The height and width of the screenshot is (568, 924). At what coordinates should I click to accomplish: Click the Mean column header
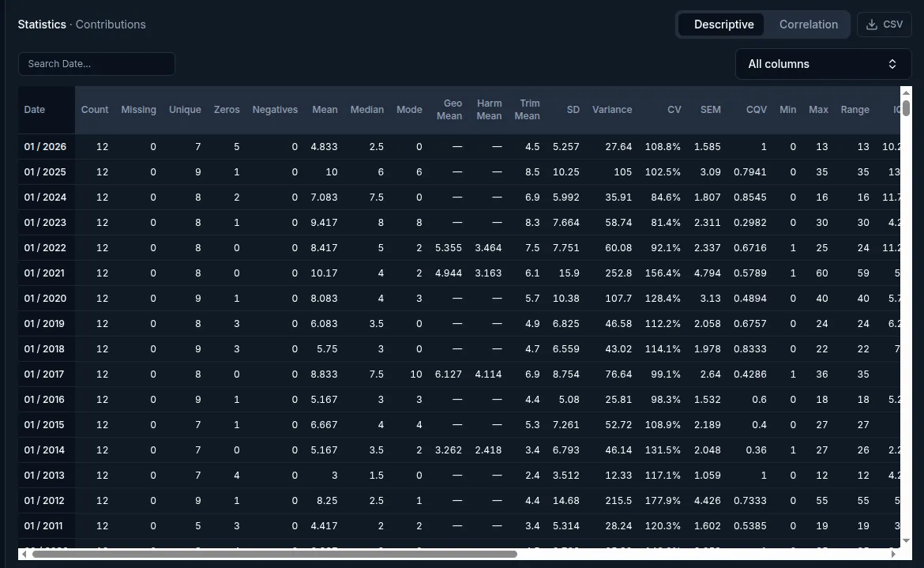point(325,110)
